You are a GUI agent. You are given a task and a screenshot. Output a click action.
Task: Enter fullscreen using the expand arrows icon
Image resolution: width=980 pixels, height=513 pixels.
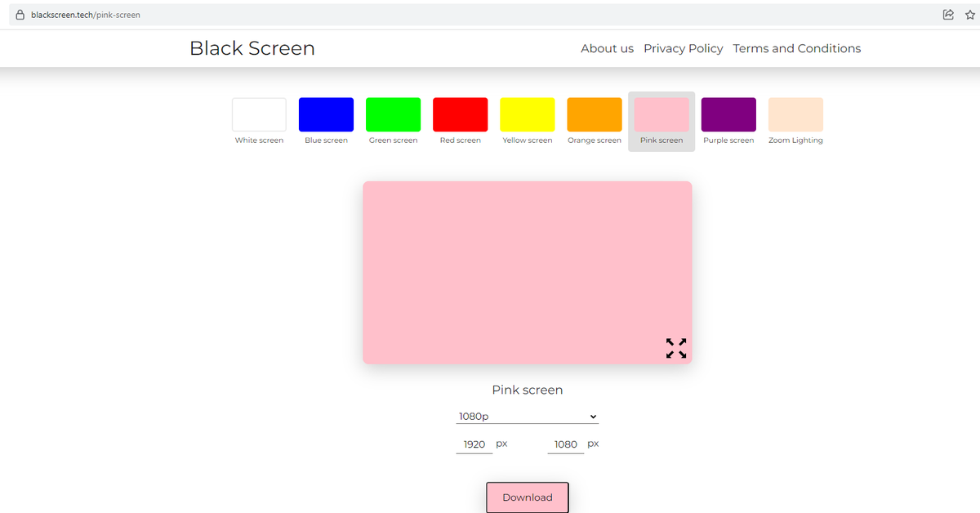click(x=676, y=347)
